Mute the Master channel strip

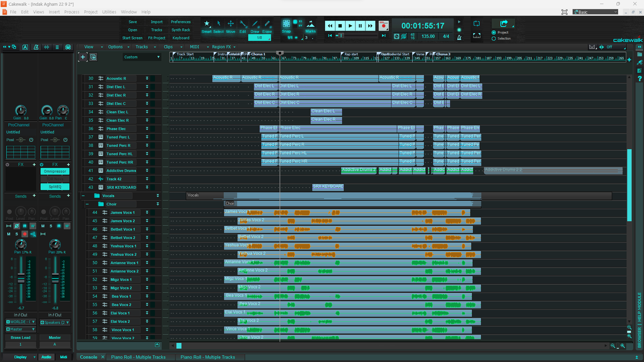[x=43, y=226]
